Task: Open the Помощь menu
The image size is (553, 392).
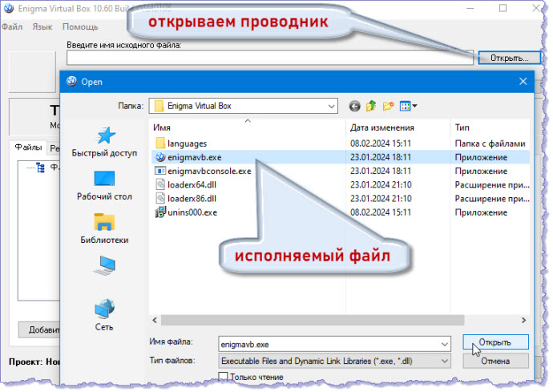Action: coord(80,26)
